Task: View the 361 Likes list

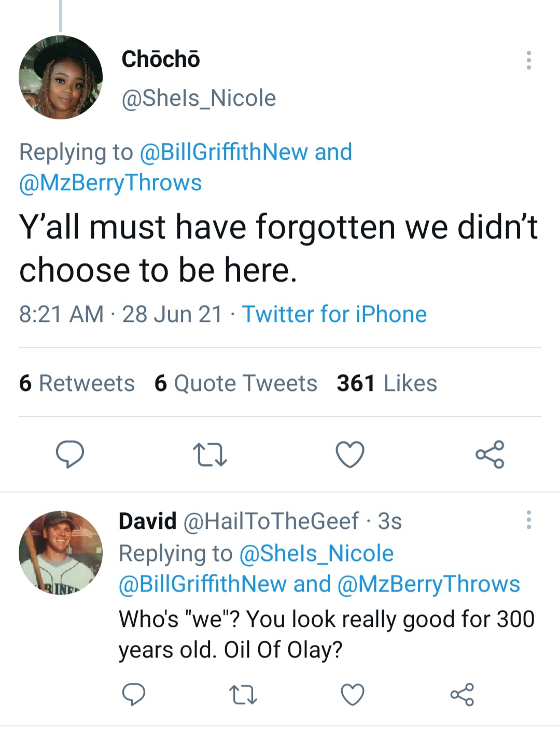Action: click(x=386, y=384)
